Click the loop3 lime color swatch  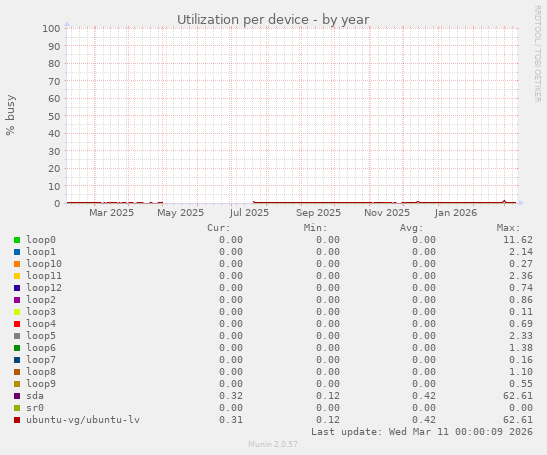click(x=17, y=312)
